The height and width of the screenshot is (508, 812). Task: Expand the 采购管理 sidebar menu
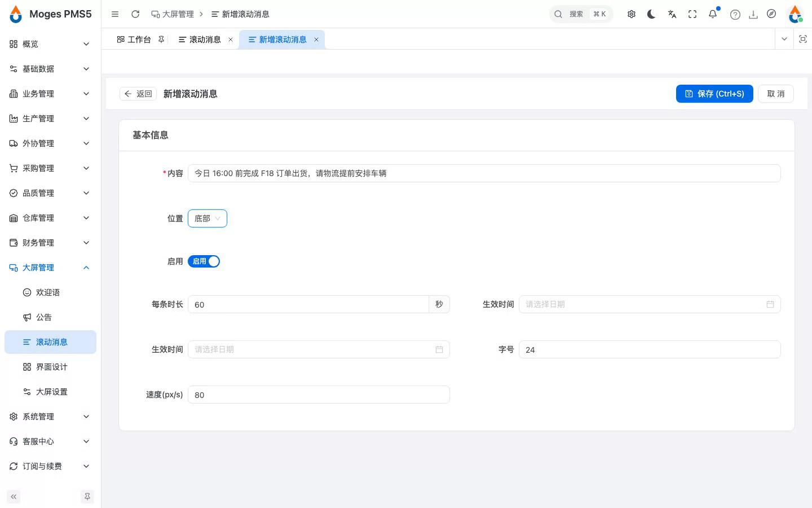point(50,168)
